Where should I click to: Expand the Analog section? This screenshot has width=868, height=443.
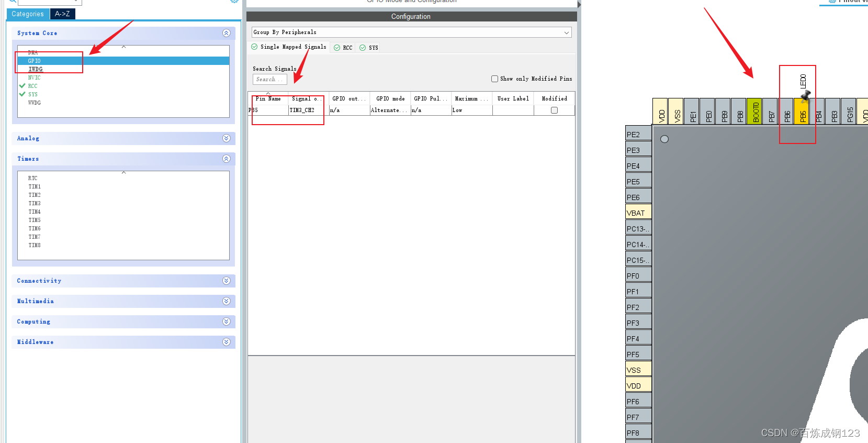click(x=226, y=138)
